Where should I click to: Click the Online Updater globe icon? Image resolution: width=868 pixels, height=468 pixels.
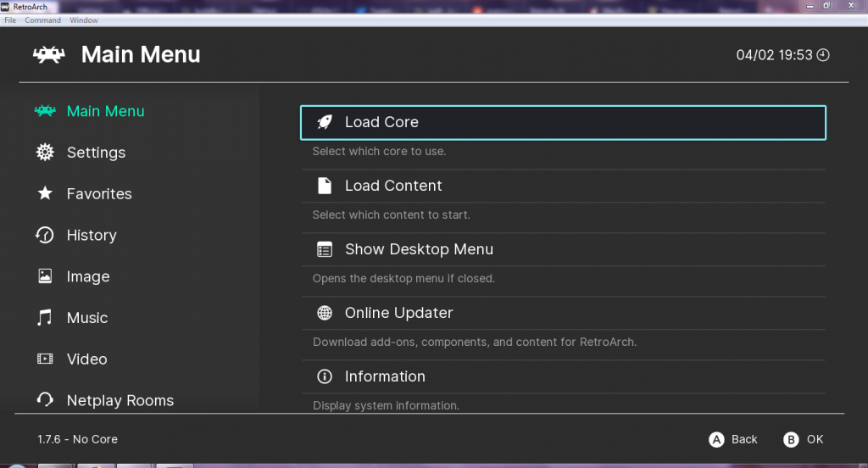coord(325,313)
